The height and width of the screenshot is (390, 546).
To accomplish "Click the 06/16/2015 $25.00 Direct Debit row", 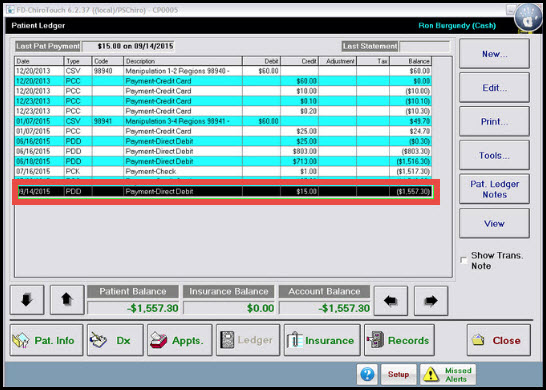I will tap(223, 141).
